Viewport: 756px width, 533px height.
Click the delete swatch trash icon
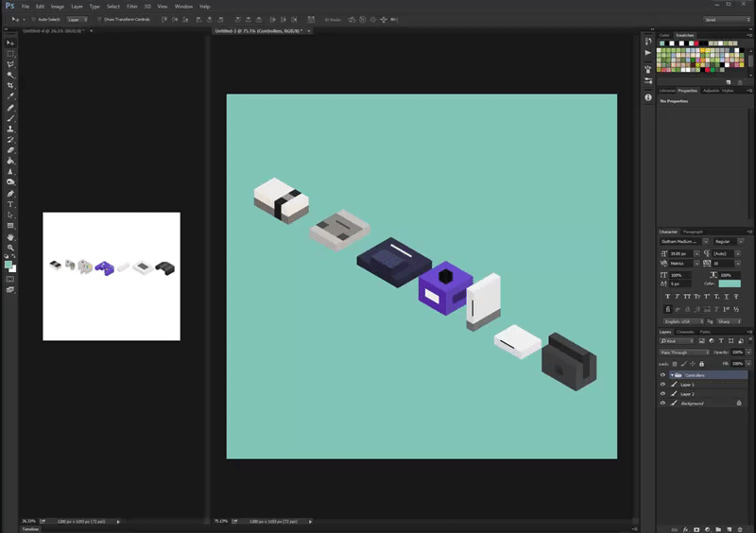(740, 82)
